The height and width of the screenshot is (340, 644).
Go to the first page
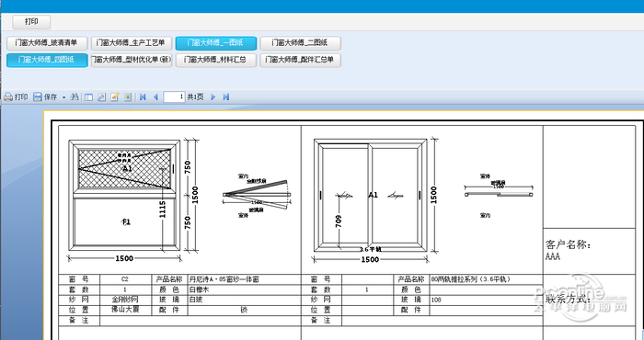coord(143,97)
